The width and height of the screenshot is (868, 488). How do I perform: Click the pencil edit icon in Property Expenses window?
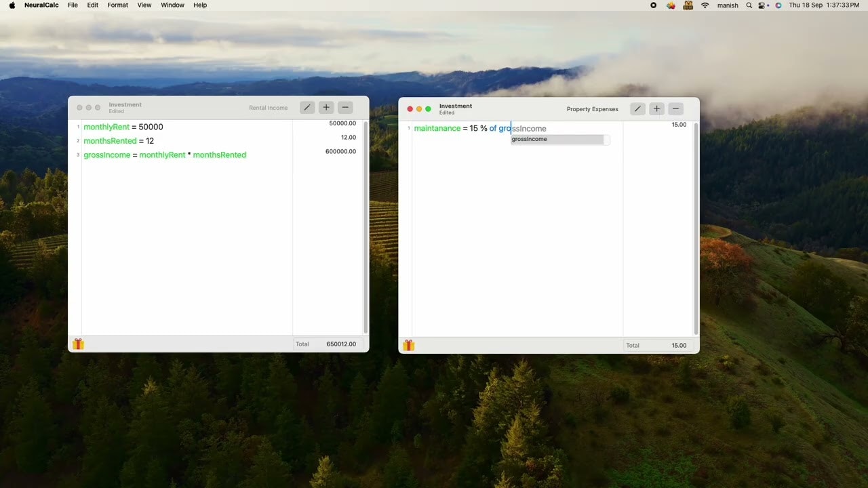(x=637, y=108)
